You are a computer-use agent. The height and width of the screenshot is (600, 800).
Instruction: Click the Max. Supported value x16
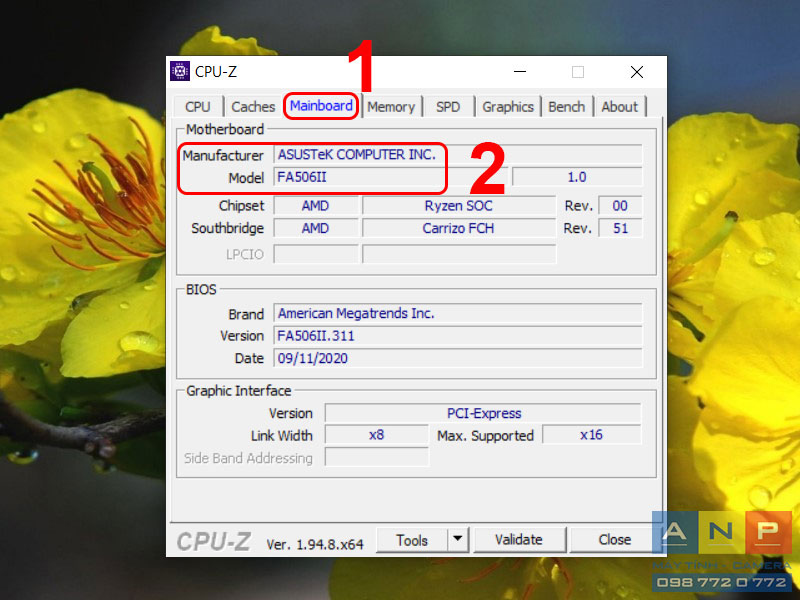[591, 435]
